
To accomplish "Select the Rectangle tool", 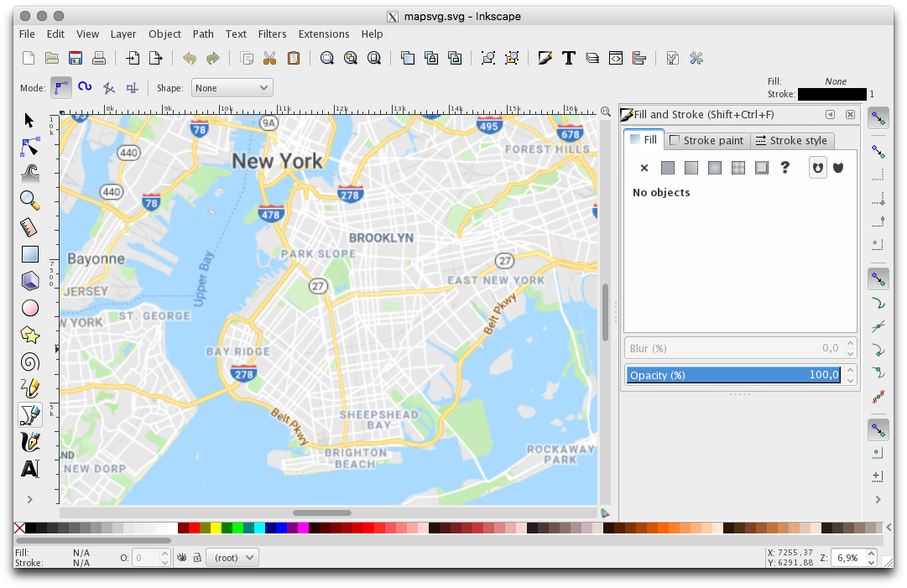I will click(x=29, y=254).
